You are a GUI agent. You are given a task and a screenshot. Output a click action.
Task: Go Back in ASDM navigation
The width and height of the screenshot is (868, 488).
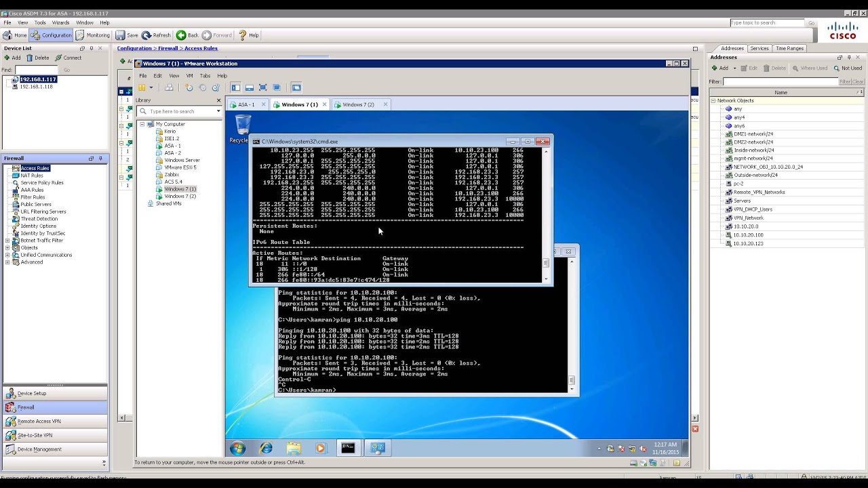coord(188,35)
